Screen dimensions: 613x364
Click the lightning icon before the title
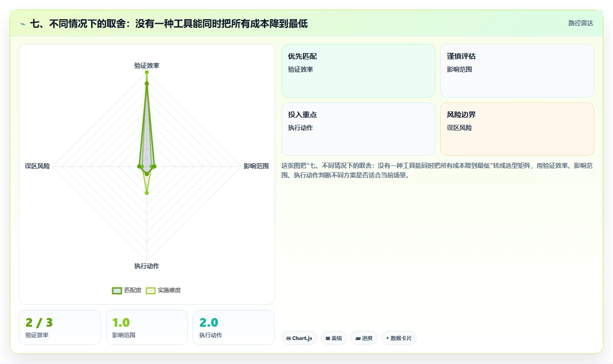click(x=23, y=24)
